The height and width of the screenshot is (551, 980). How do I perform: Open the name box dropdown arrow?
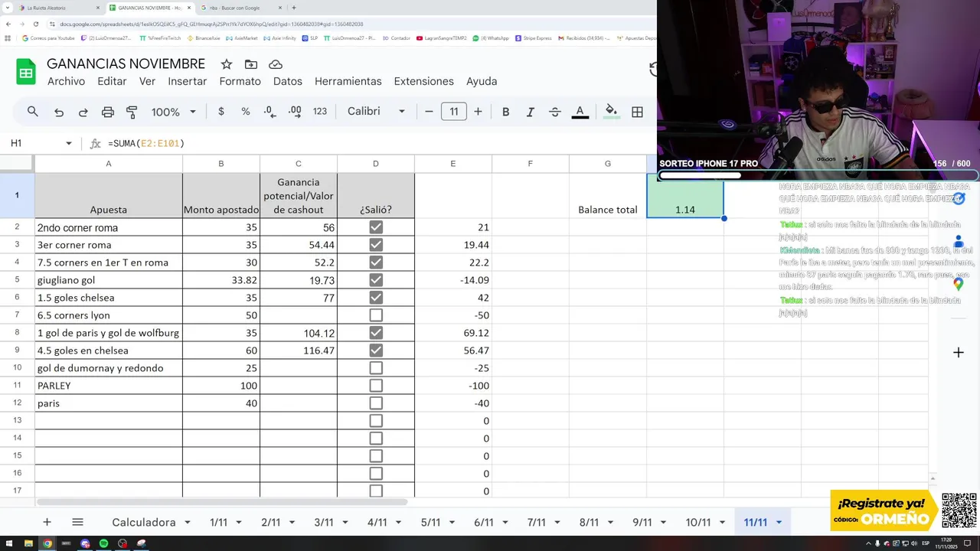(x=69, y=144)
